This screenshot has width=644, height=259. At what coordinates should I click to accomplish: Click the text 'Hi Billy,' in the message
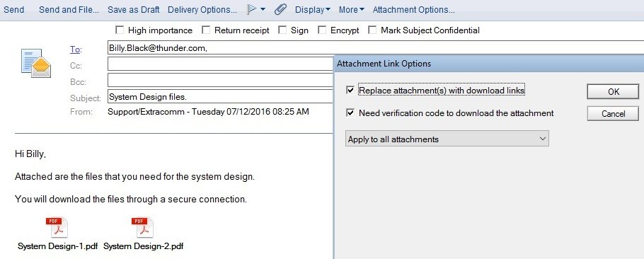click(30, 154)
